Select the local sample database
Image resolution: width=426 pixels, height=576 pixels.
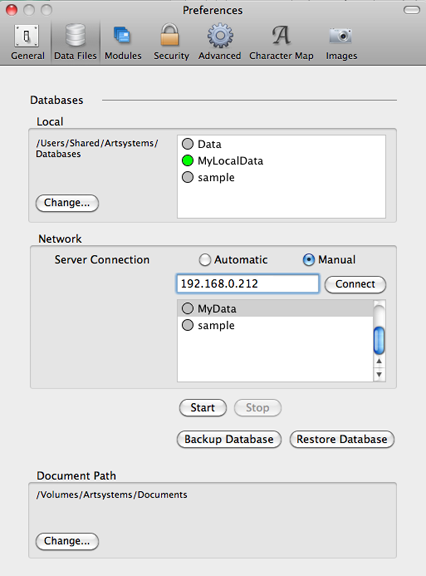208,177
